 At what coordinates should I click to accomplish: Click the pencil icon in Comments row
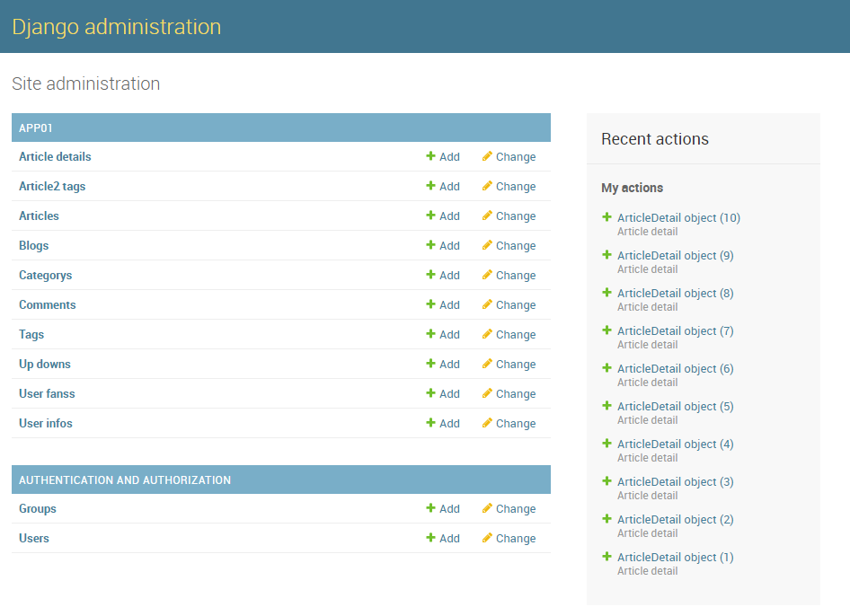pyautogui.click(x=487, y=304)
